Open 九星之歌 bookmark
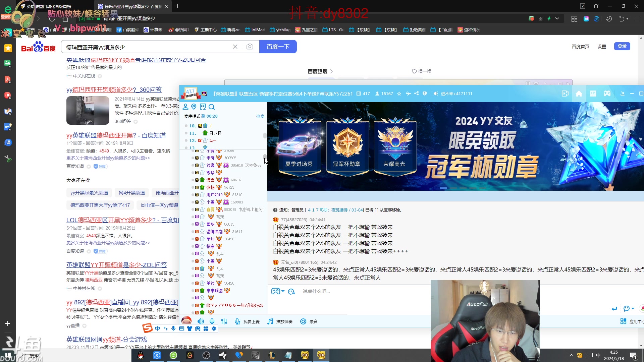This screenshot has height=362, width=644. [x=306, y=30]
